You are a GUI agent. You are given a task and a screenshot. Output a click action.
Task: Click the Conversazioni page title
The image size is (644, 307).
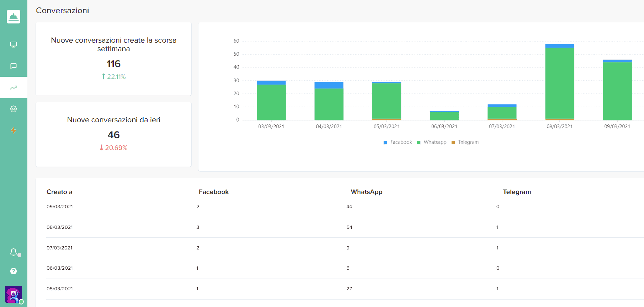point(63,11)
